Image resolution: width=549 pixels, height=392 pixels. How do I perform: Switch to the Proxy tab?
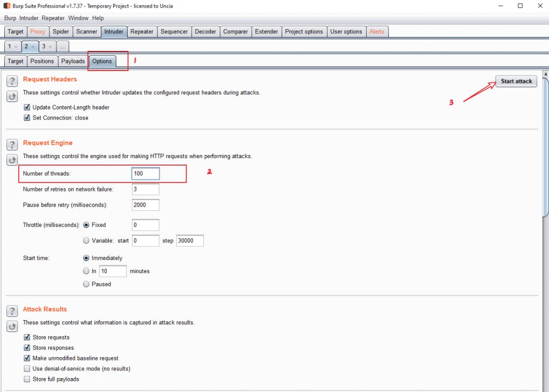click(x=38, y=32)
